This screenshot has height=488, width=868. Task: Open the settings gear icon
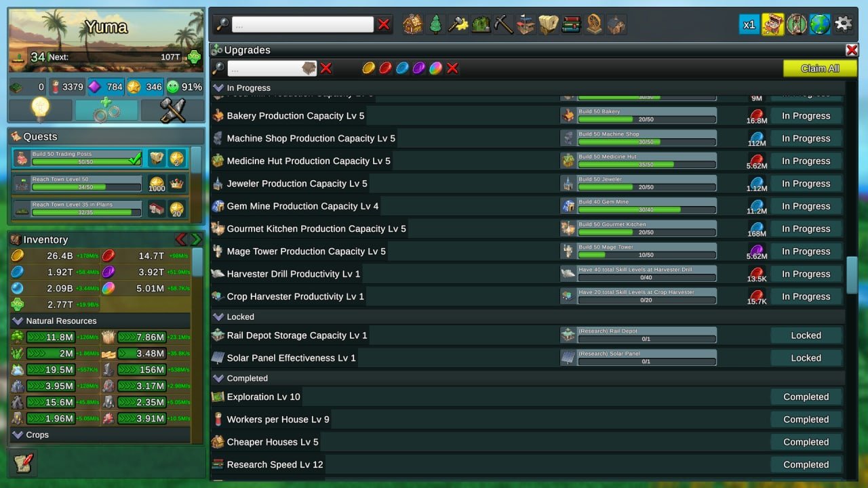point(843,24)
